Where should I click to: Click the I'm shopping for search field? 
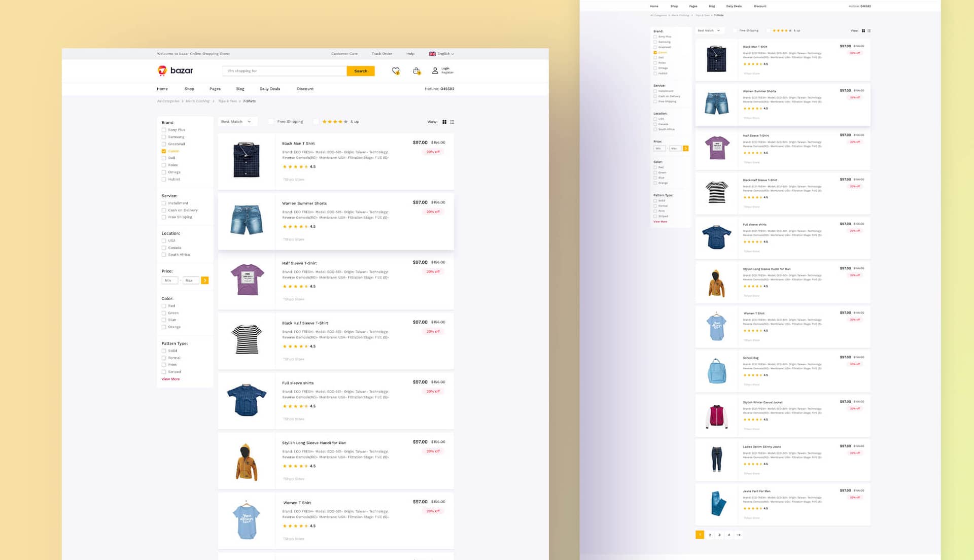(285, 71)
